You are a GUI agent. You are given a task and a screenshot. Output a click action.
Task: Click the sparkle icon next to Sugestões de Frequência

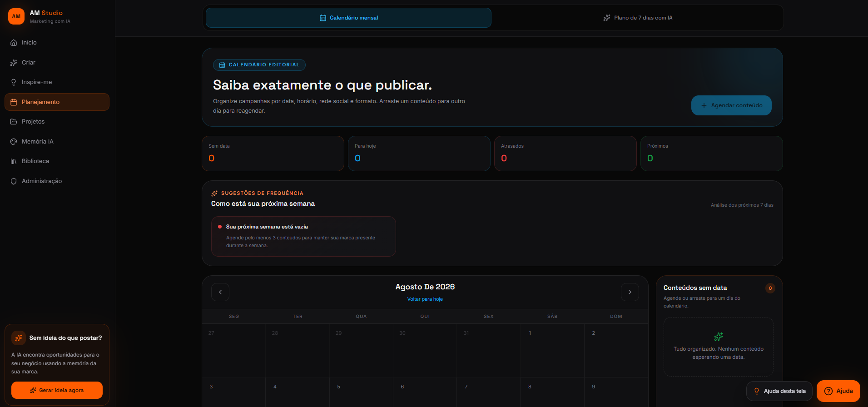214,194
